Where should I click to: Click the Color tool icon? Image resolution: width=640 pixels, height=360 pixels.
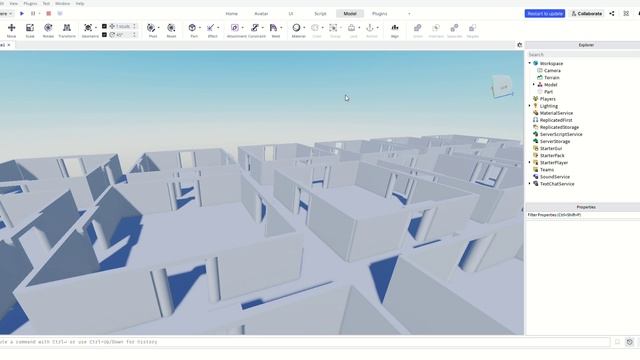(315, 28)
